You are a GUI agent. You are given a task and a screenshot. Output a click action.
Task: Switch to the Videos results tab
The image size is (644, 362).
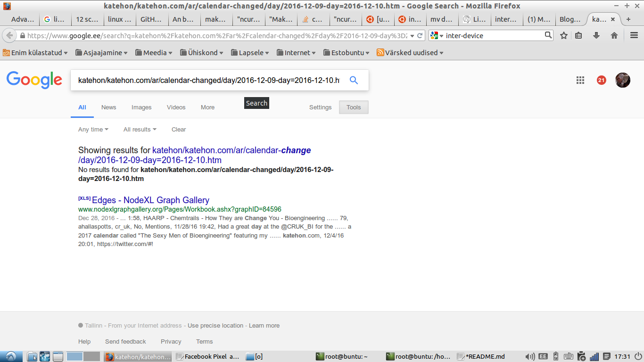(x=176, y=107)
